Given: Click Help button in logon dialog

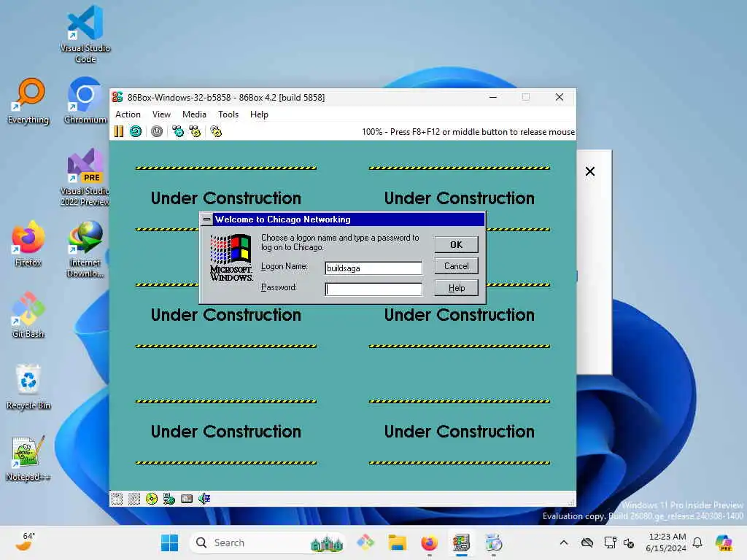Looking at the screenshot, I should point(457,287).
